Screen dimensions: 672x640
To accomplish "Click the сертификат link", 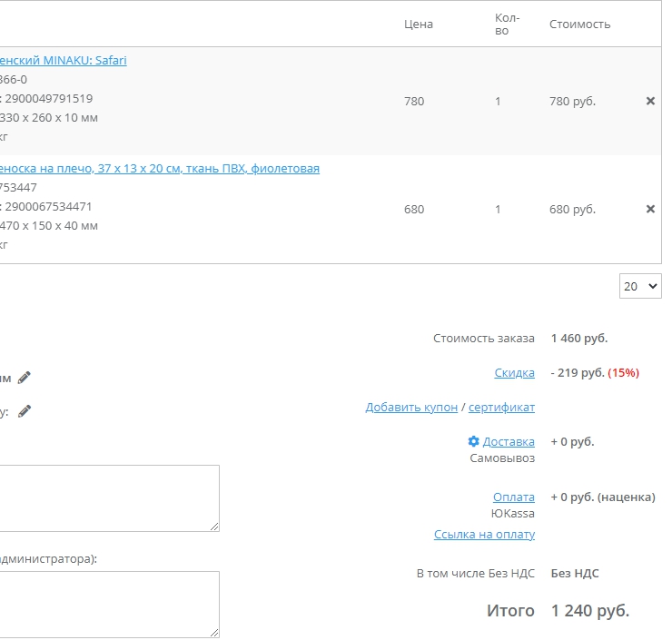I will [501, 407].
